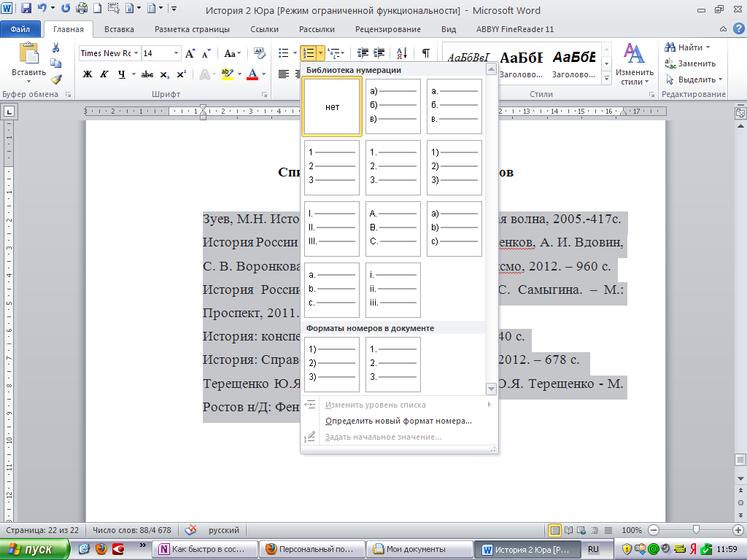Click the Format Painter brush icon
The width and height of the screenshot is (747, 560).
pyautogui.click(x=56, y=79)
